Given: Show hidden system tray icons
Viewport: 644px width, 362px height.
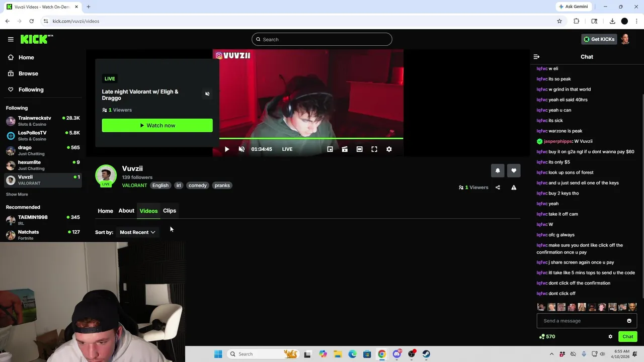Looking at the screenshot, I should click(551, 354).
